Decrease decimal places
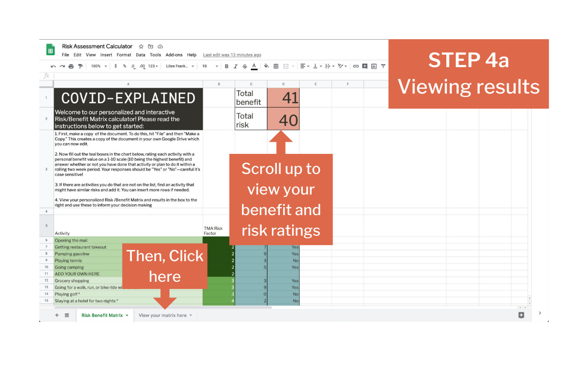 point(133,66)
